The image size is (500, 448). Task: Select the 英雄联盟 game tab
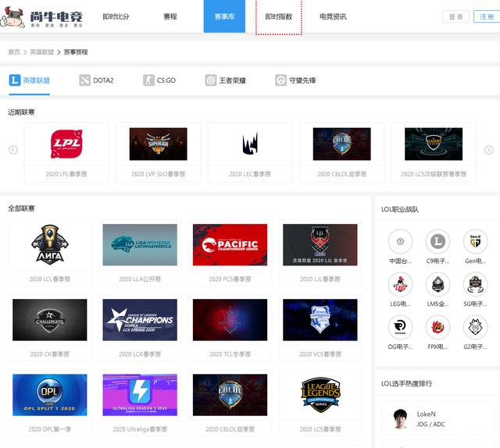[30, 80]
